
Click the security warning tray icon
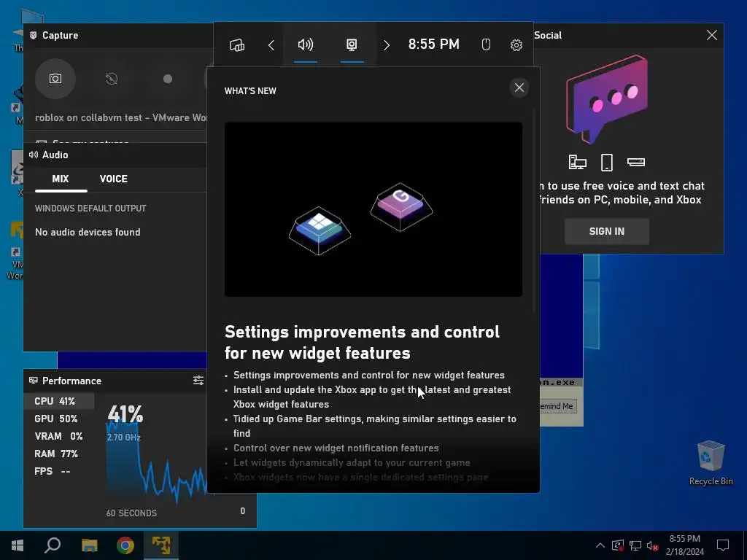point(618,545)
